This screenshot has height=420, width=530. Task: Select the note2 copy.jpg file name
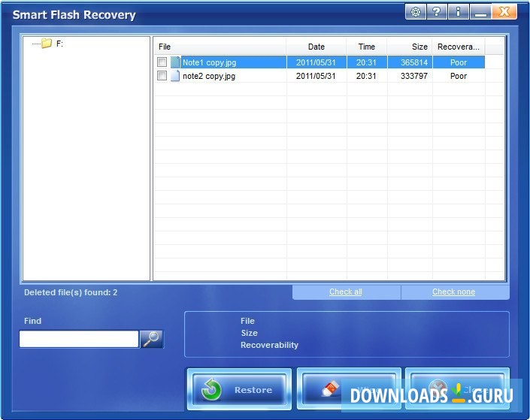pos(209,76)
